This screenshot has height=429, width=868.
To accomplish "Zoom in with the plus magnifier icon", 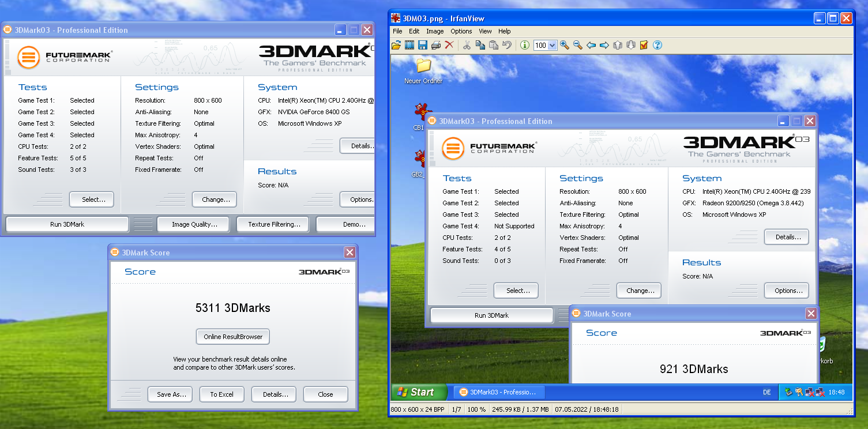I will pos(565,45).
